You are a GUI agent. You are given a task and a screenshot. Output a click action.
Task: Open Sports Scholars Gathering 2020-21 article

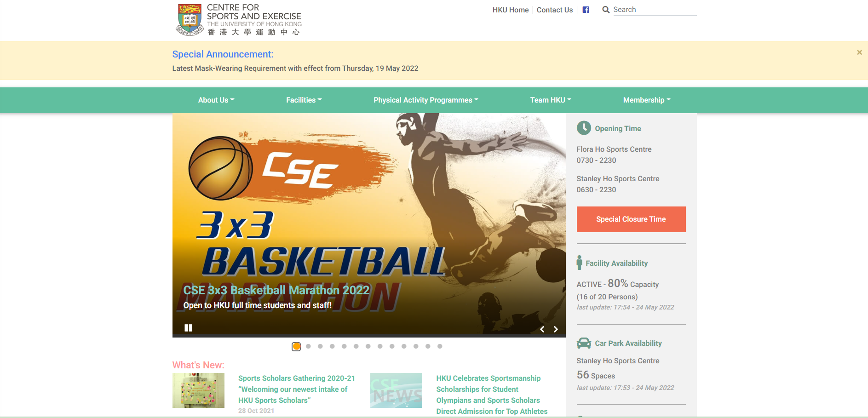(x=297, y=389)
